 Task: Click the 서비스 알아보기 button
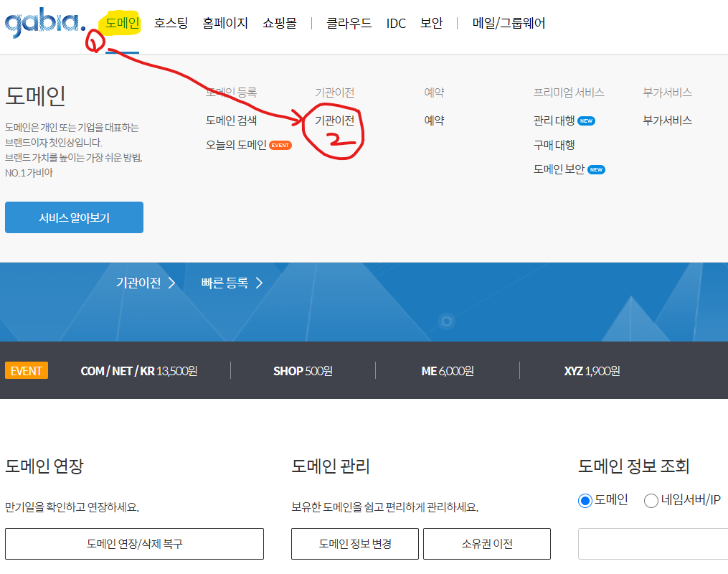75,217
